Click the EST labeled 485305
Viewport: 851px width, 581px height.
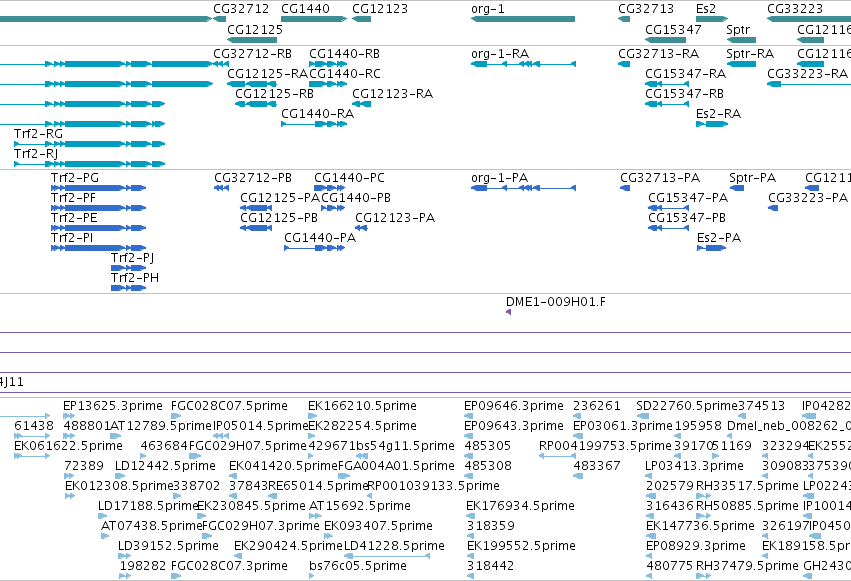point(468,456)
